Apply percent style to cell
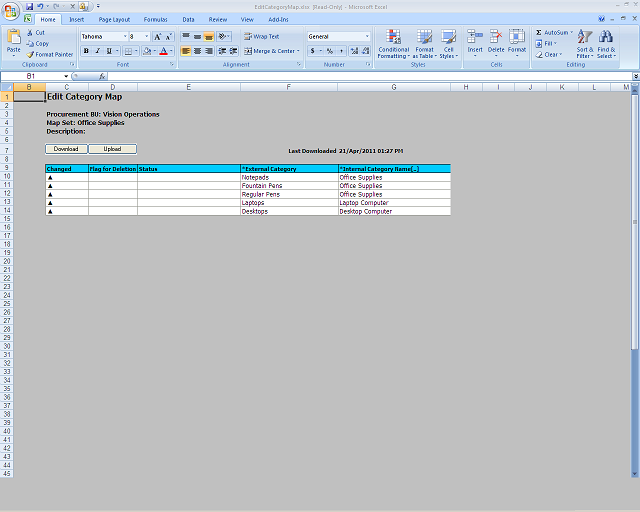 click(330, 51)
